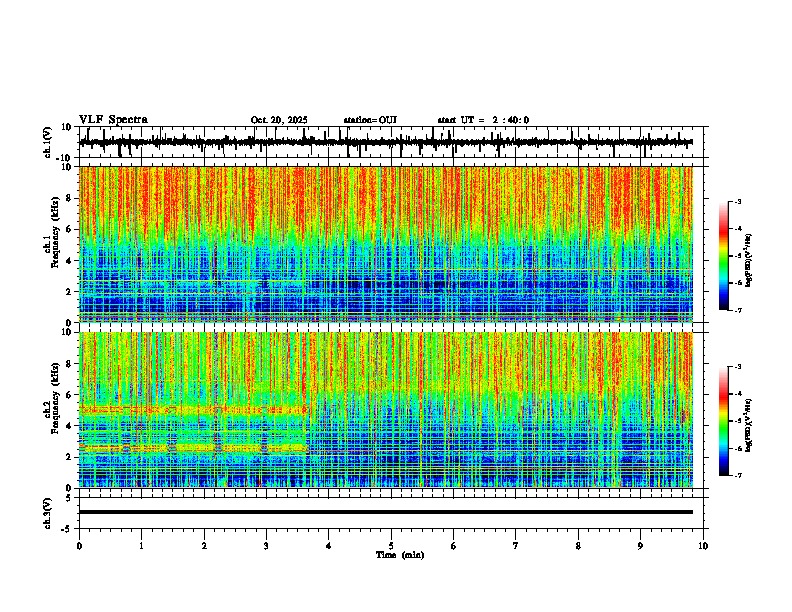This screenshot has width=792, height=612.
Task: Click the "ch.1(V)" waveform axis label
Action: pyautogui.click(x=47, y=142)
